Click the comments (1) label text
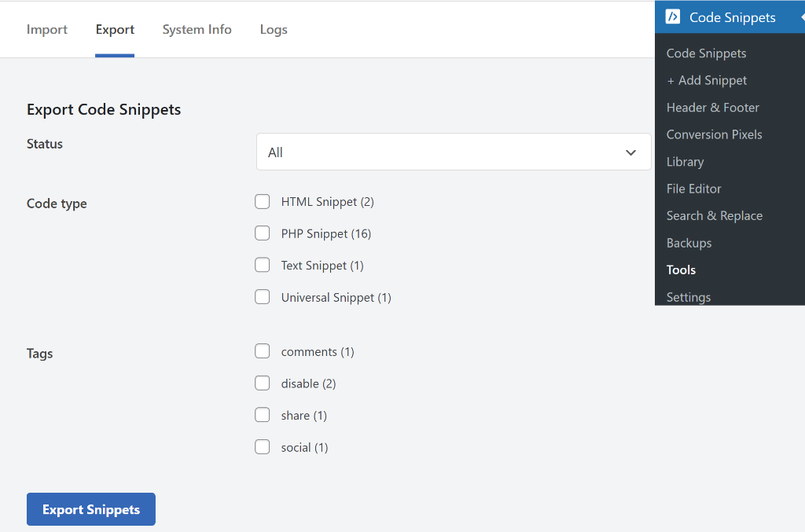 coord(318,352)
